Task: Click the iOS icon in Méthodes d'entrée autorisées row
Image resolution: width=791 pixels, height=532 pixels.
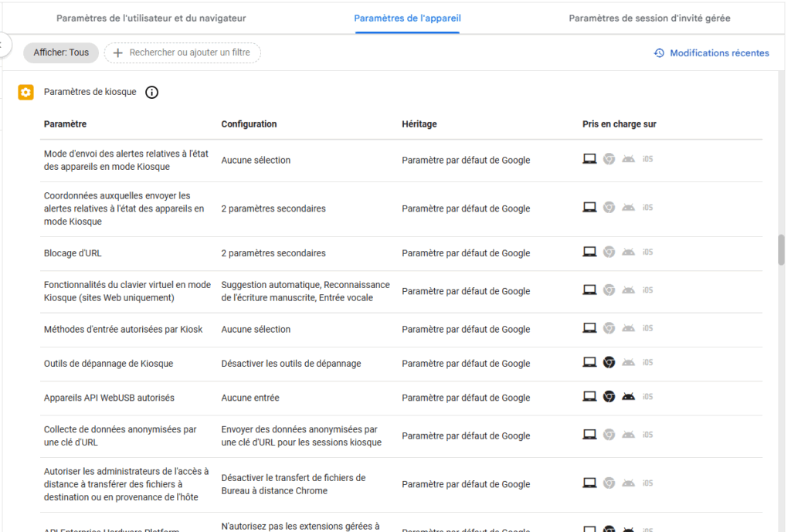Action: [x=647, y=328]
